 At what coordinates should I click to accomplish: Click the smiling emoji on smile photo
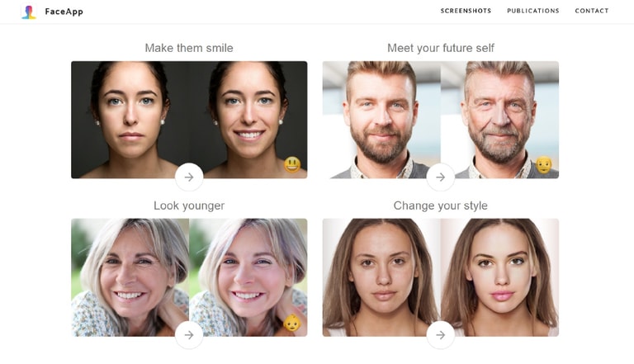pyautogui.click(x=292, y=164)
